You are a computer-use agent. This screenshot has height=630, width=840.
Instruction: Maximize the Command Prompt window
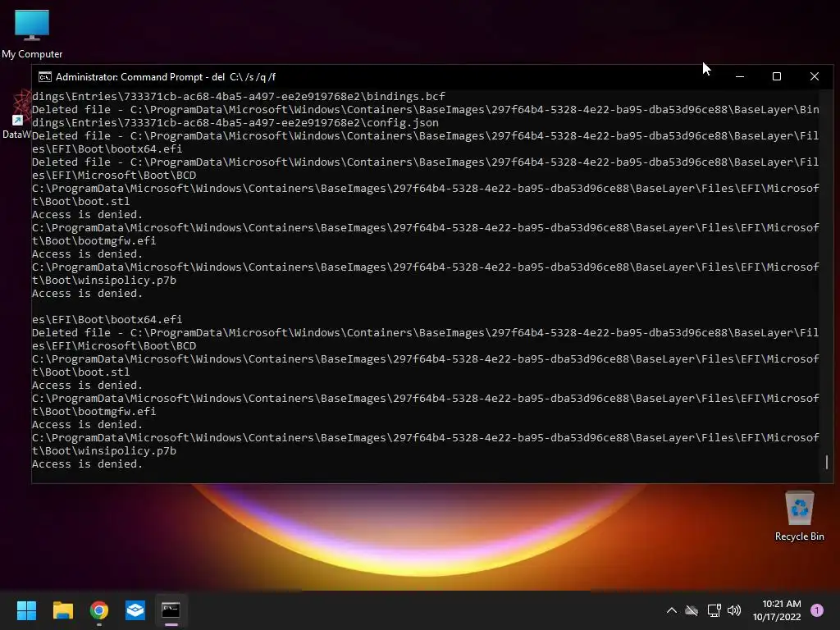[x=777, y=76]
